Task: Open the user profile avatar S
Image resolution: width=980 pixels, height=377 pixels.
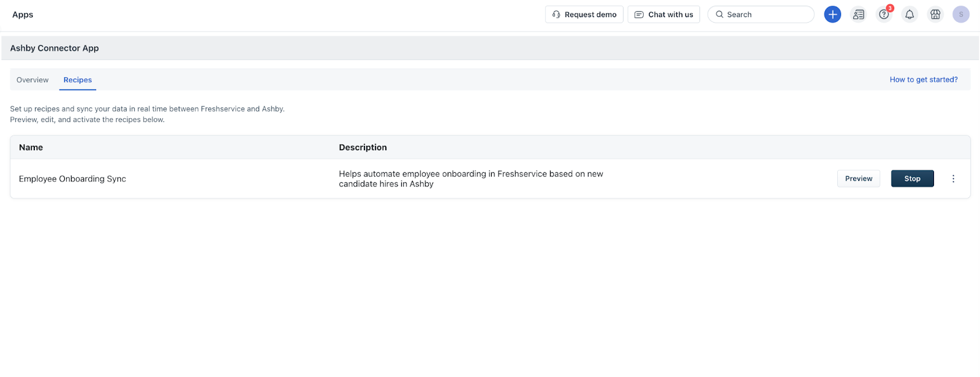Action: [x=961, y=14]
